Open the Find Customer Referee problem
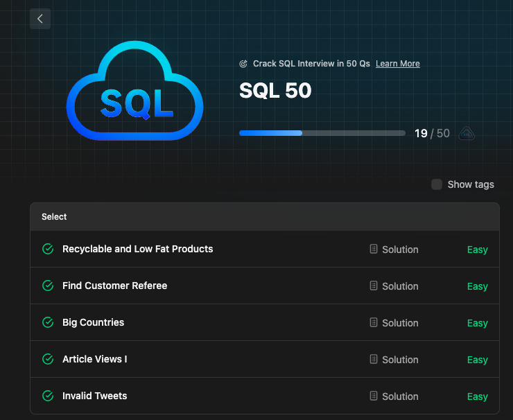 click(x=114, y=286)
